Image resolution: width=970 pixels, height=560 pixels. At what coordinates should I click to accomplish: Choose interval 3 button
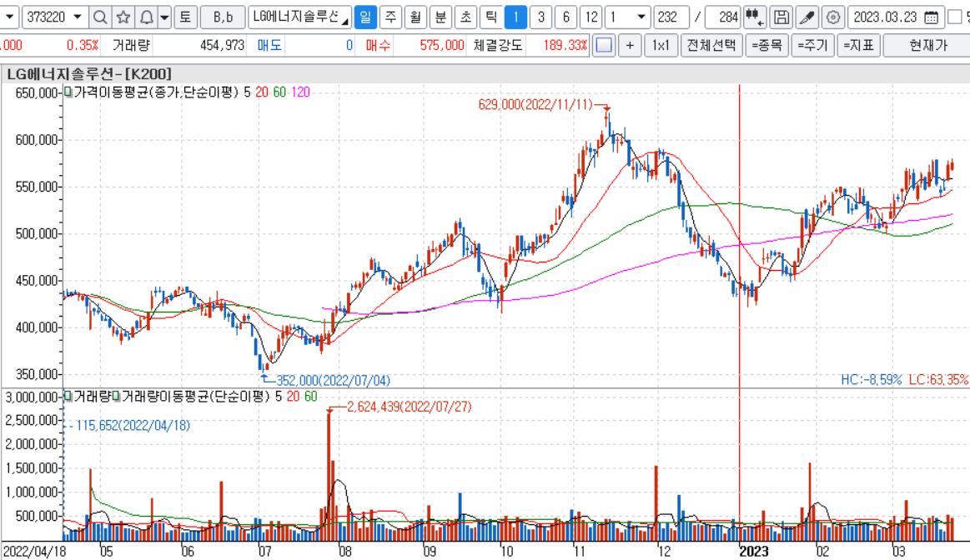(x=540, y=17)
